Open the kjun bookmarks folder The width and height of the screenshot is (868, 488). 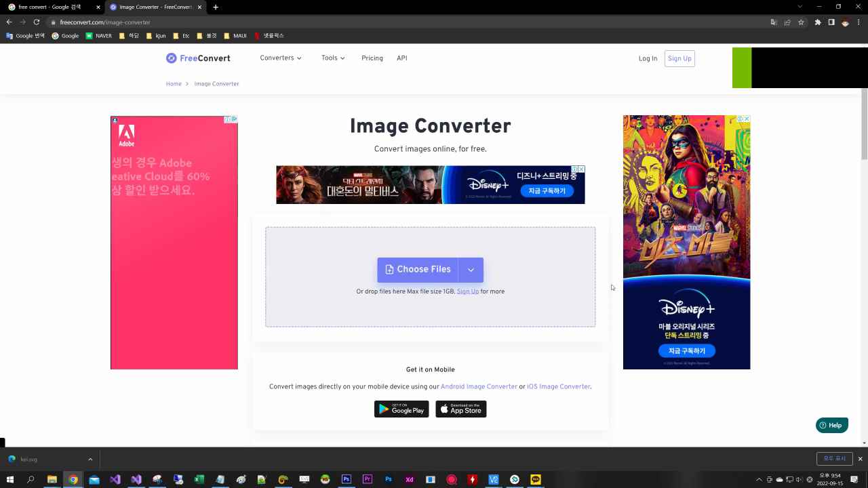point(156,36)
